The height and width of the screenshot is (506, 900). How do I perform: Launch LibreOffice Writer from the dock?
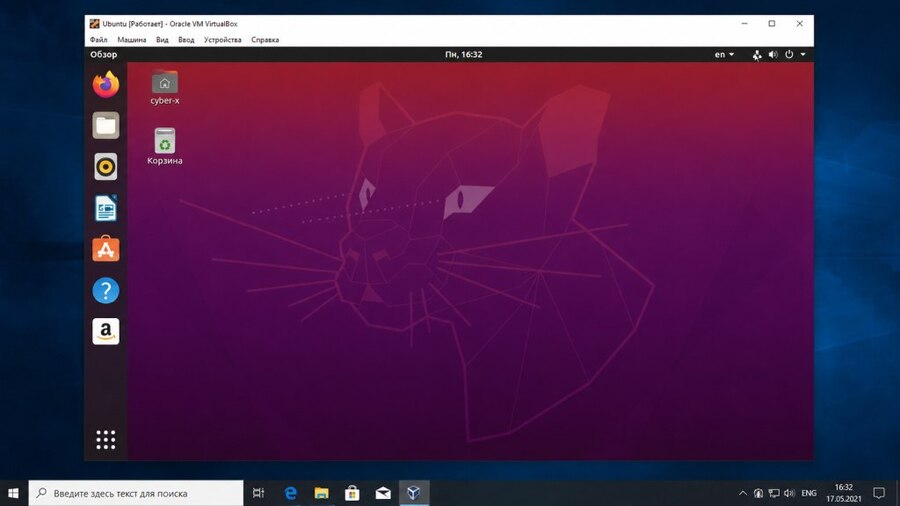click(x=106, y=208)
